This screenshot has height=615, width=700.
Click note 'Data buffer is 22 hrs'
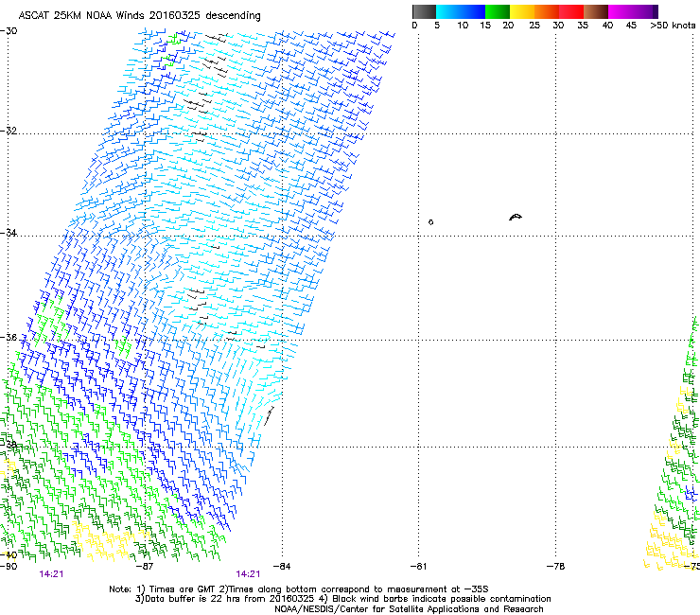coord(191,599)
